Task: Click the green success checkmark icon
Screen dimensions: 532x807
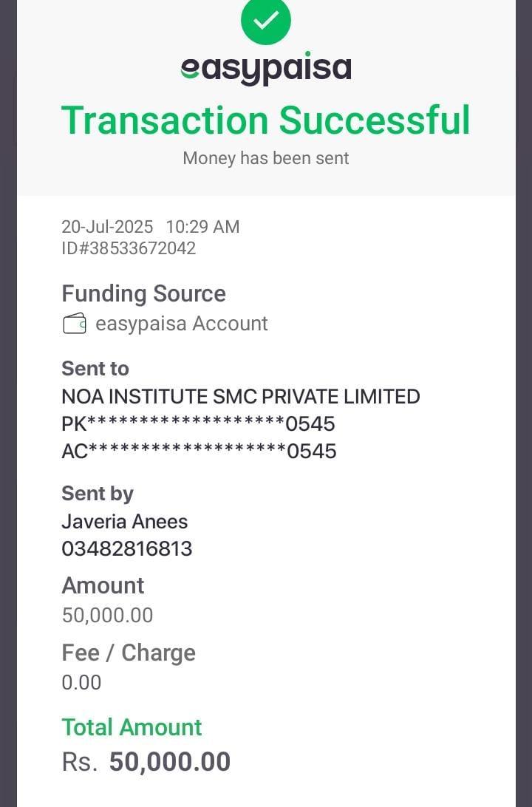Action: coord(266,20)
